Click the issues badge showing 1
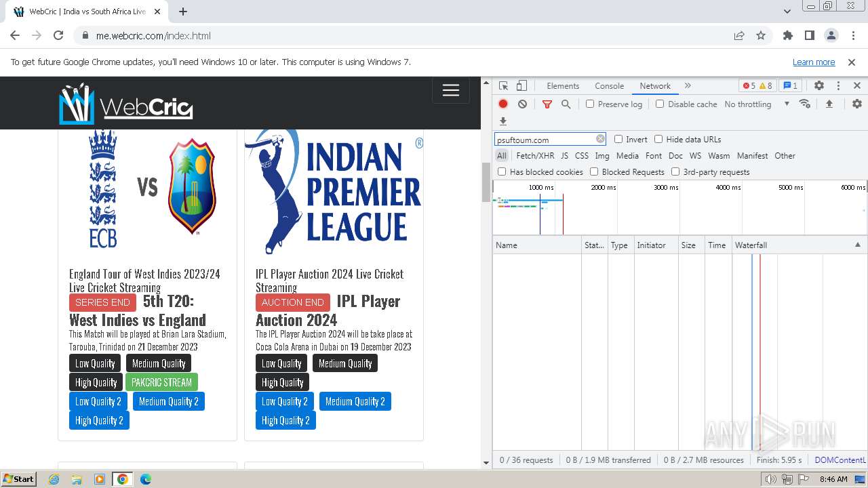This screenshot has height=488, width=868. [x=790, y=86]
